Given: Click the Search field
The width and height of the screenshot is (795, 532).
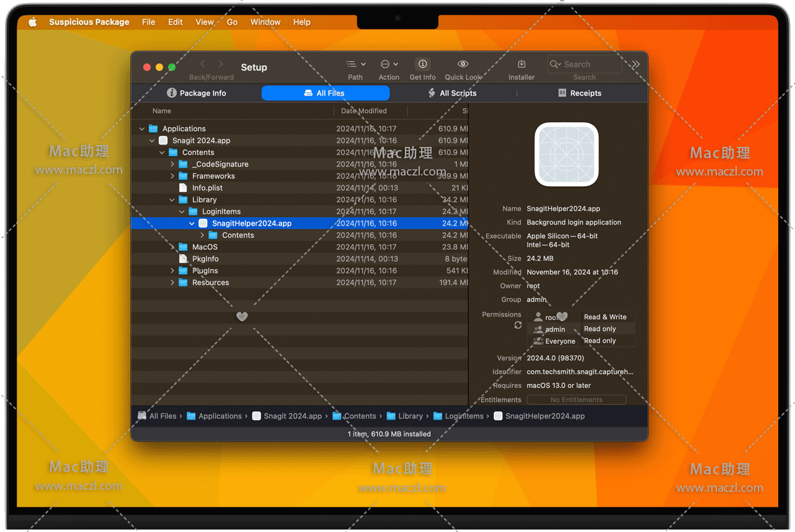Looking at the screenshot, I should [x=589, y=64].
